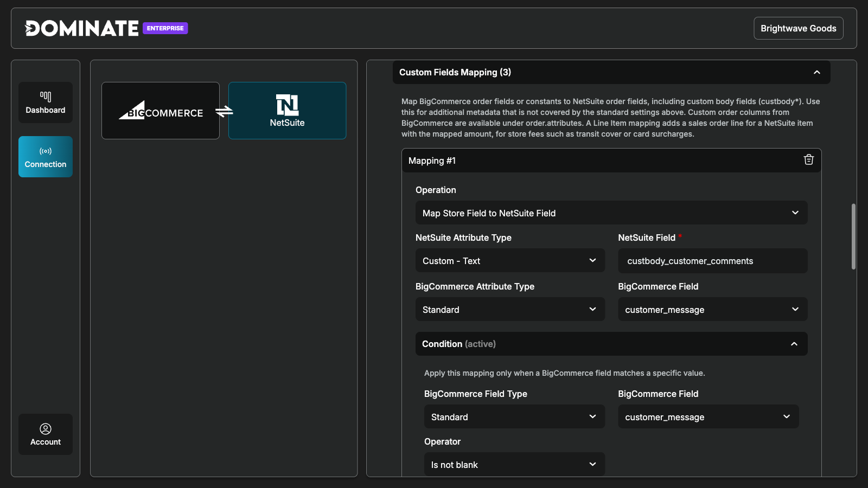The image size is (868, 488).
Task: Click the Connection signal icon
Action: point(46,151)
